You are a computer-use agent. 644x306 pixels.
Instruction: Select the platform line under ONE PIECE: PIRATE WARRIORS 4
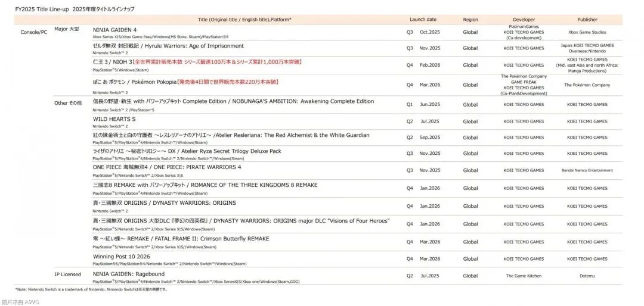click(x=138, y=175)
